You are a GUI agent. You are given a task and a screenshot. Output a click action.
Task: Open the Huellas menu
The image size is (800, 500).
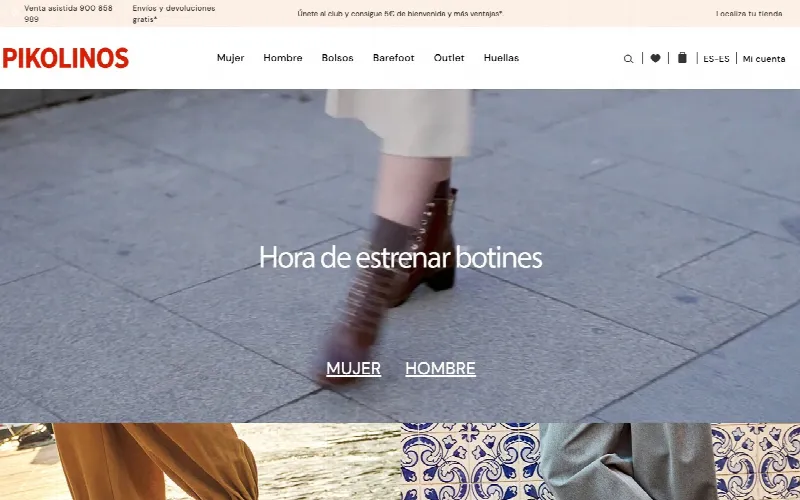[x=501, y=58]
